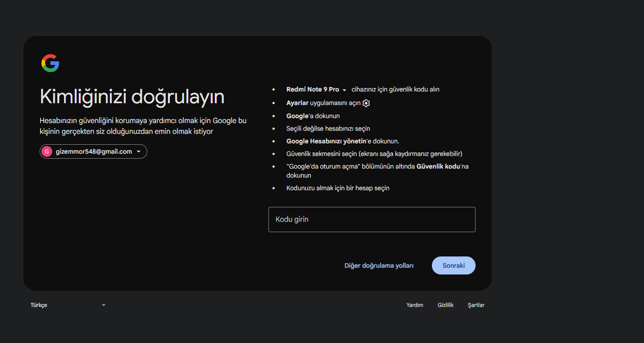Click the bold 'Güvenlik kodu' text
Image resolution: width=644 pixels, height=343 pixels.
tap(438, 166)
